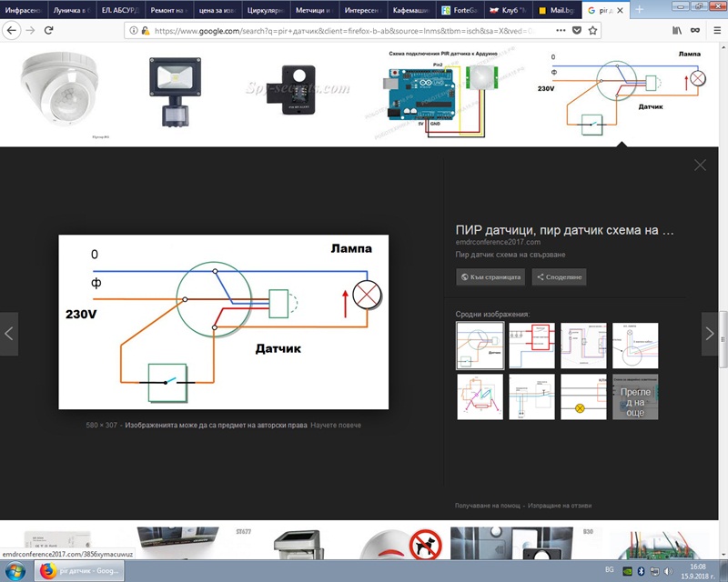Viewport: 728px width, 582px height.
Task: Click 'Преглед на още' related images tile
Action: 635,396
